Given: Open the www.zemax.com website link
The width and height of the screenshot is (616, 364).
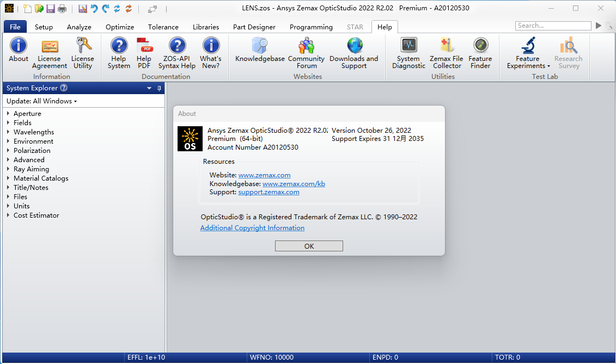Looking at the screenshot, I should click(264, 175).
